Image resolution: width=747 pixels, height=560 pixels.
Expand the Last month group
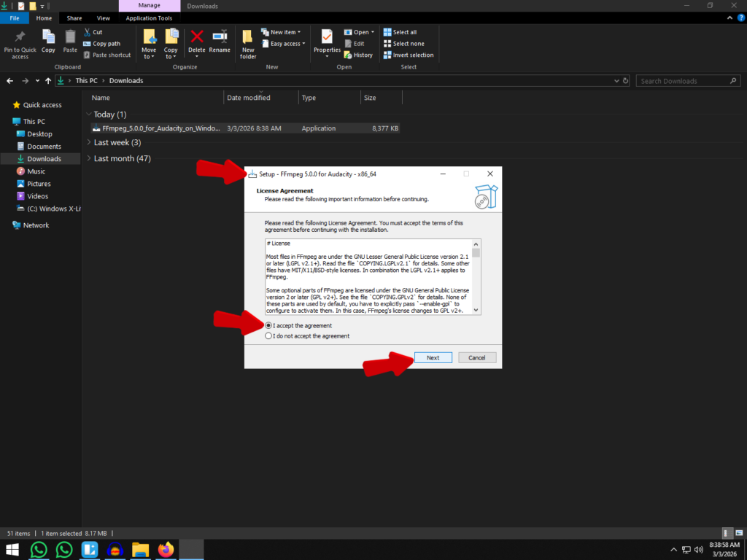121,158
